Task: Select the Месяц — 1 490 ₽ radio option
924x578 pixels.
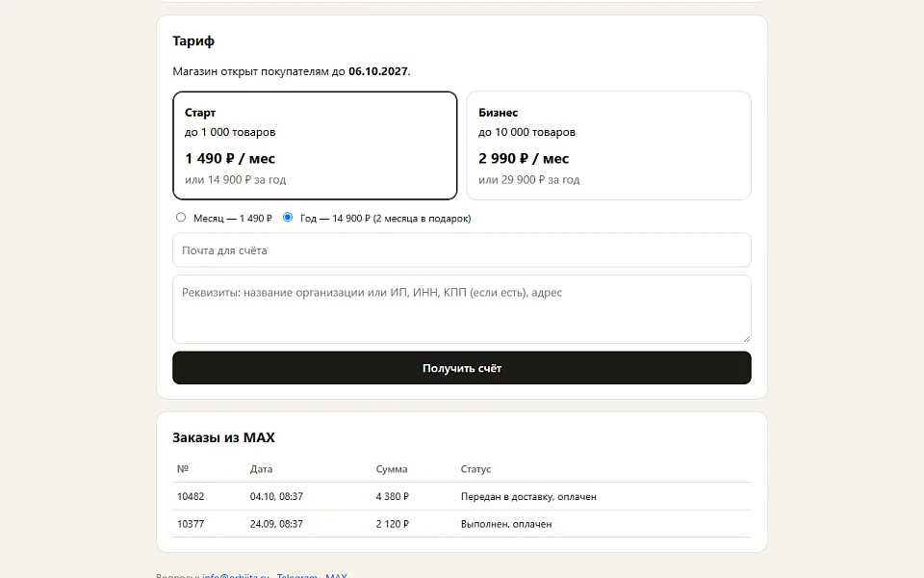Action: click(181, 218)
